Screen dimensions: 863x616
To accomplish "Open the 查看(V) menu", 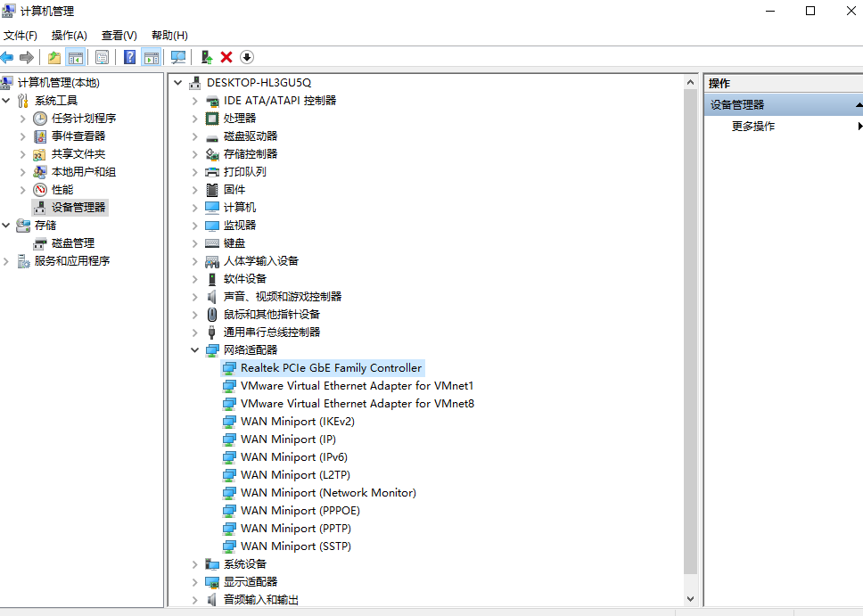I will click(119, 36).
